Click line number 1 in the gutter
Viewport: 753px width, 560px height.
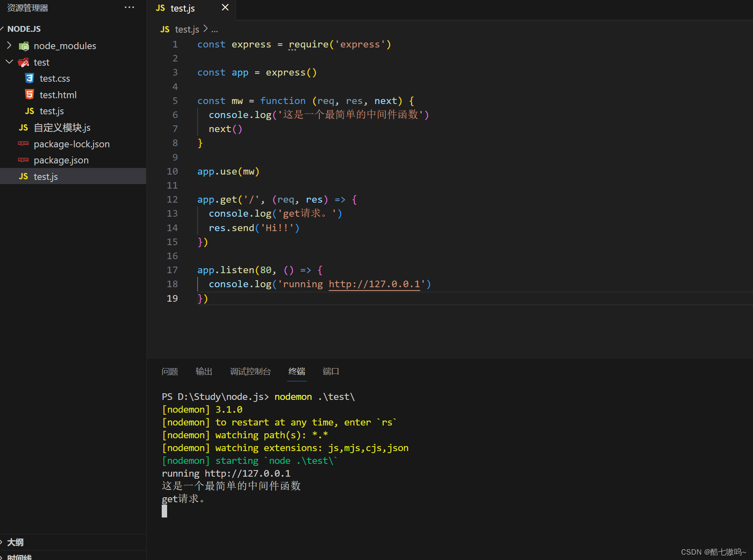[175, 45]
